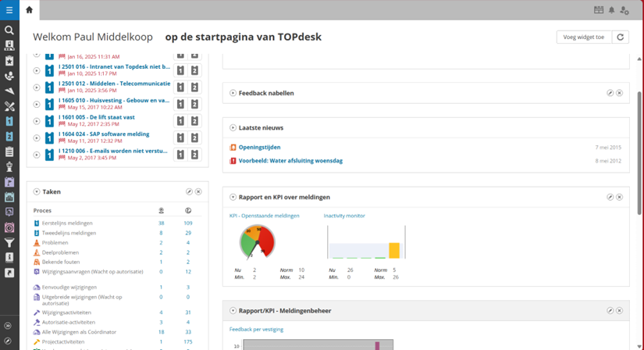This screenshot has width=644, height=350.
Task: Click the search magnifier in the sidebar
Action: (9, 30)
